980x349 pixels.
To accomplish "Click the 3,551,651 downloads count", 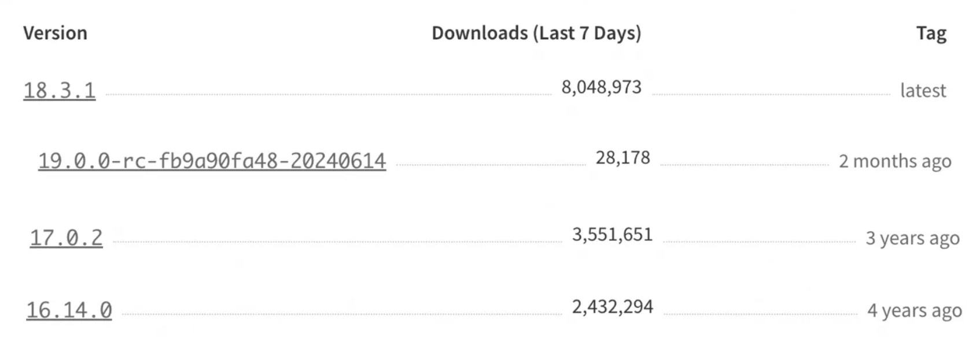I will click(x=612, y=235).
